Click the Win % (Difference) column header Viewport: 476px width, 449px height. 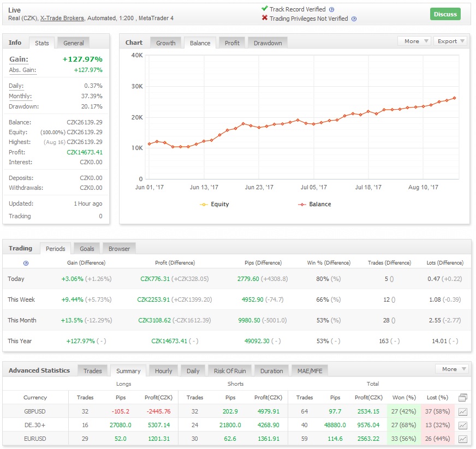pyautogui.click(x=329, y=263)
